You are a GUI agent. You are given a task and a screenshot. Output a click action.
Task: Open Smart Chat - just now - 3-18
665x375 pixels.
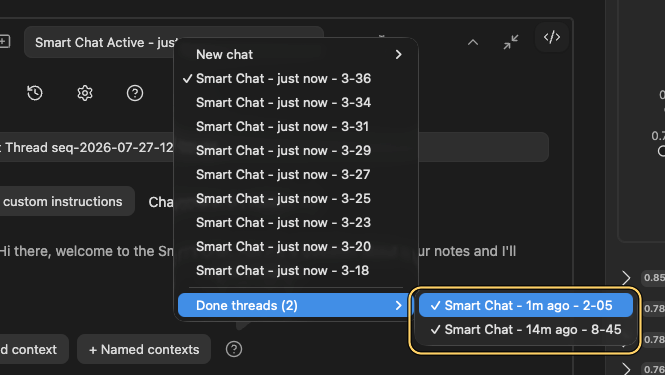pyautogui.click(x=296, y=270)
